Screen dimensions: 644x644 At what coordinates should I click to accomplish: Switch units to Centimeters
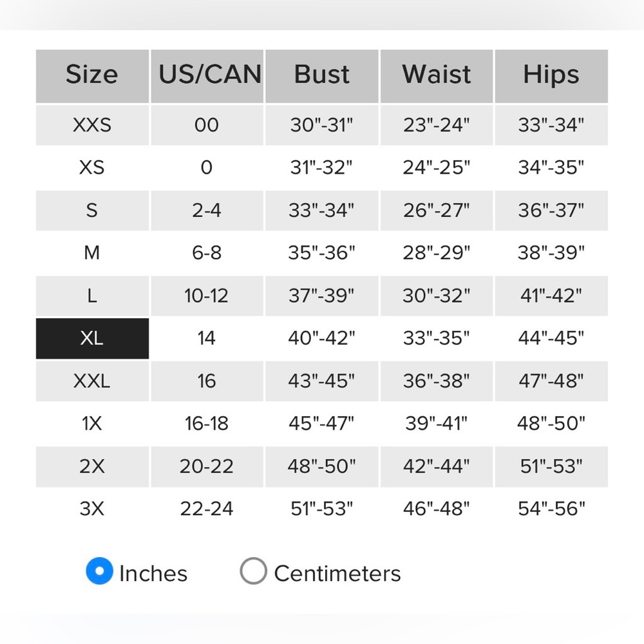point(253,571)
